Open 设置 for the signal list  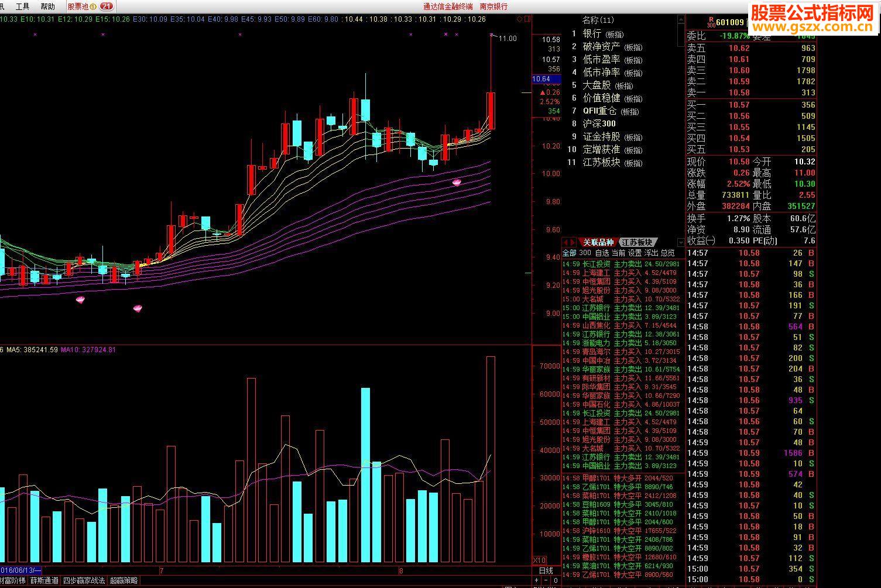[x=635, y=253]
